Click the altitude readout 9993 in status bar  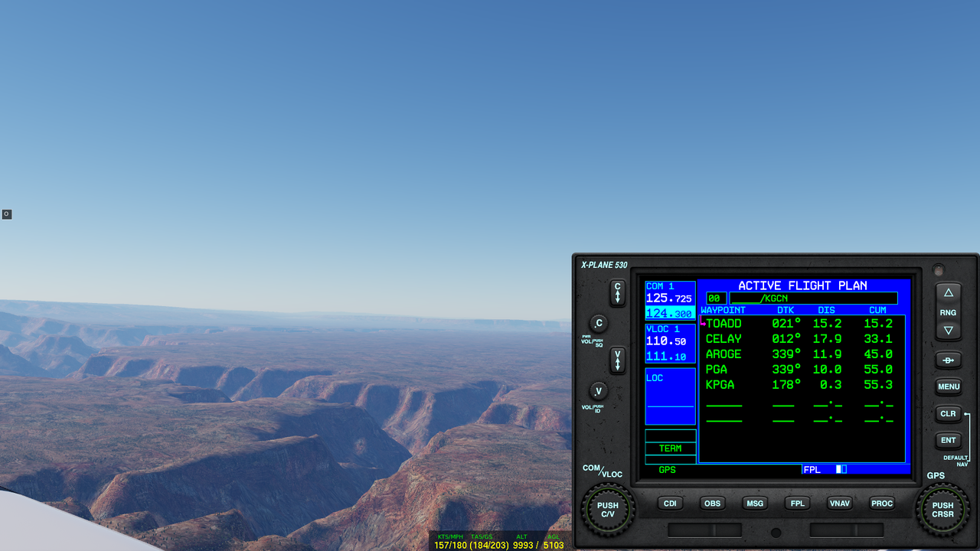click(523, 546)
